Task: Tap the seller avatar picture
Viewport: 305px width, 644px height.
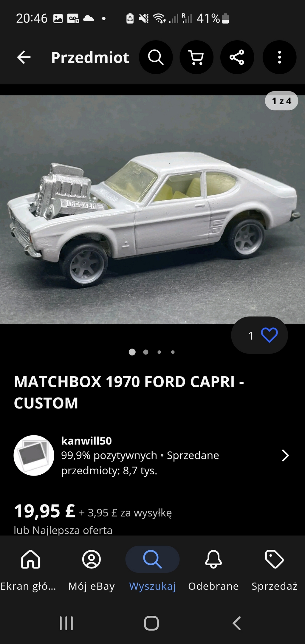Action: point(34,455)
